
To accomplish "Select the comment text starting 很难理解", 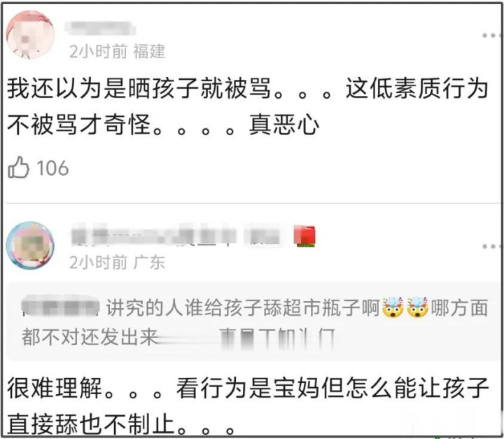I will tap(248, 407).
